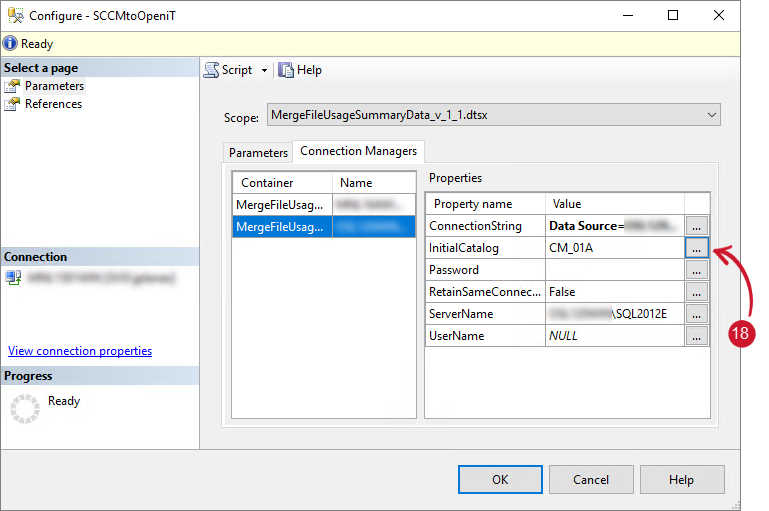The width and height of the screenshot is (769, 511).
Task: Click the Container column header
Action: [282, 183]
